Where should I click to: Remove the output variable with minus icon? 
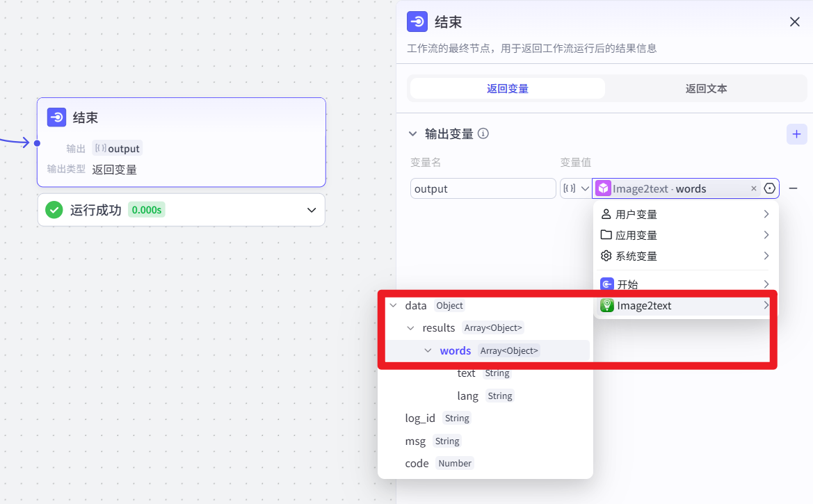793,188
